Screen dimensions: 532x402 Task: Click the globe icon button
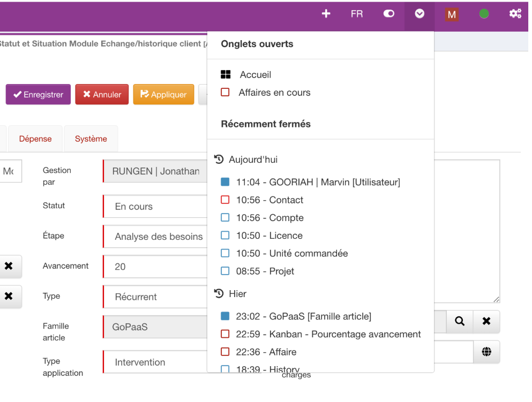(486, 352)
